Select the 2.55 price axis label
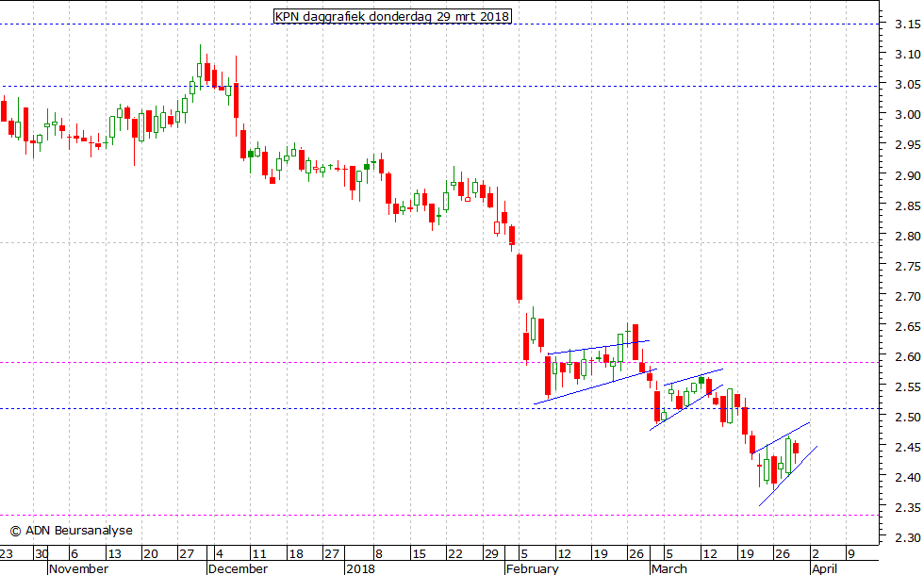The image size is (924, 575). [907, 387]
